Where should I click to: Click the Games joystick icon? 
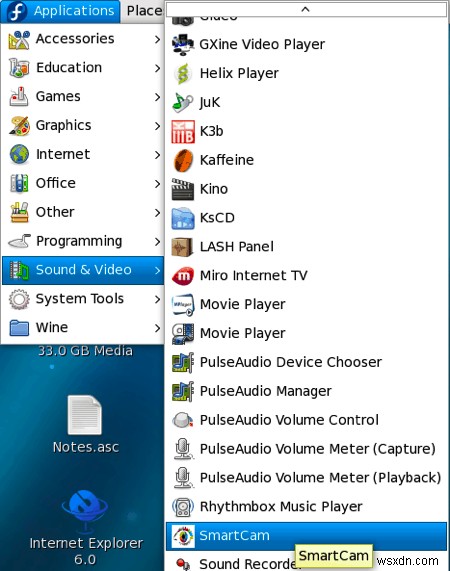19,97
